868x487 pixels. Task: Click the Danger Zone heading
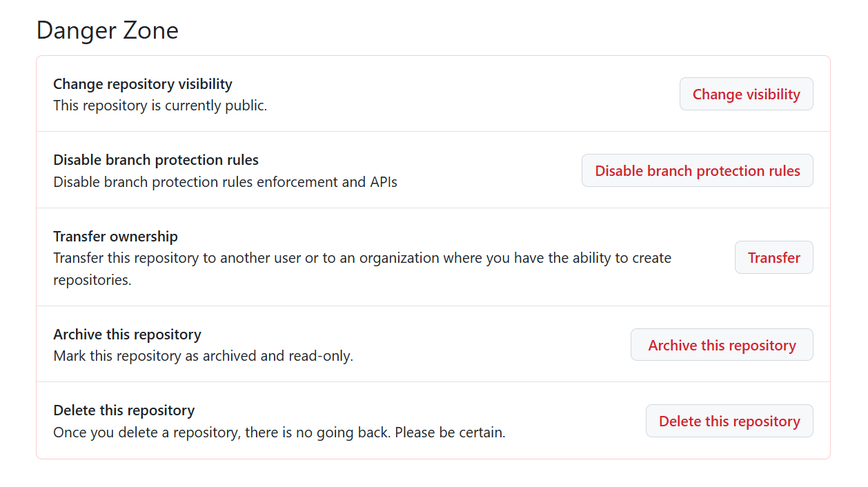pyautogui.click(x=107, y=30)
